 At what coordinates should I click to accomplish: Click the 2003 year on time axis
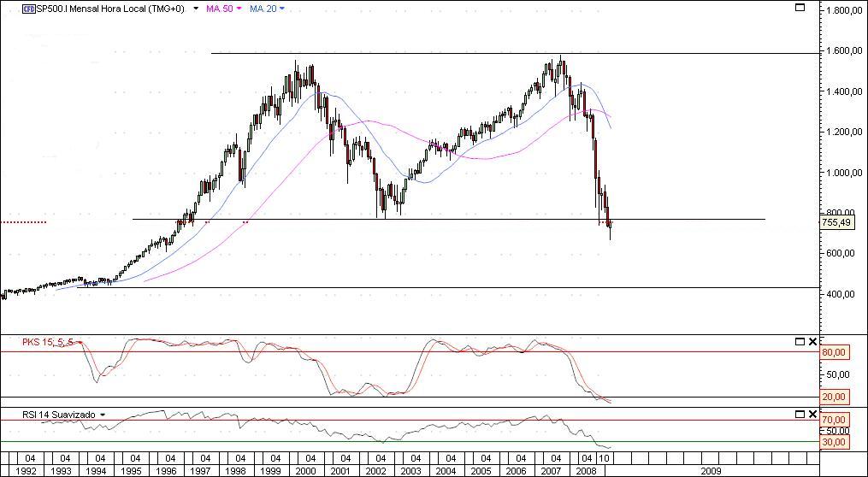pyautogui.click(x=410, y=470)
